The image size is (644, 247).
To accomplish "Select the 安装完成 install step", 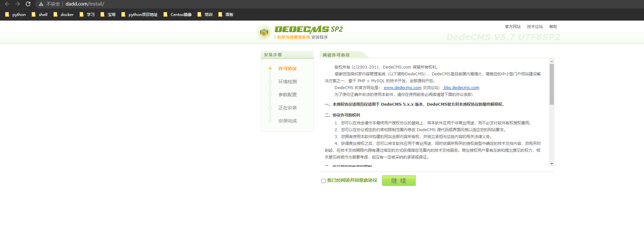I will 288,121.
